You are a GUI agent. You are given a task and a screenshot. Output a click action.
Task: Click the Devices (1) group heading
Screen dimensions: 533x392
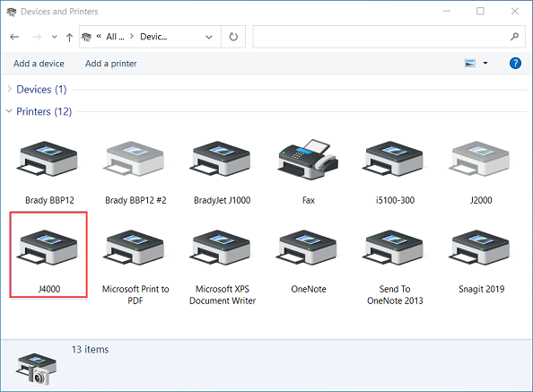[41, 90]
